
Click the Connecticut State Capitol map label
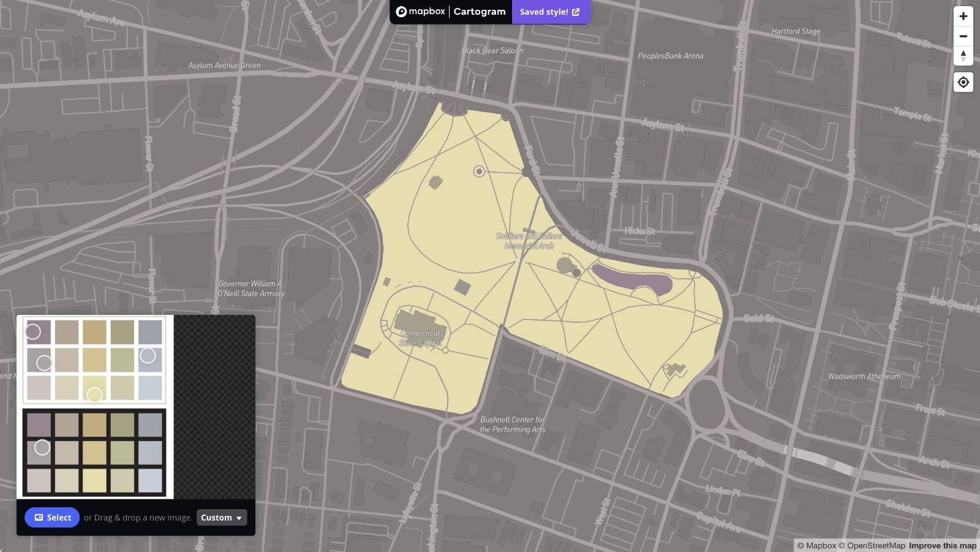tap(420, 338)
